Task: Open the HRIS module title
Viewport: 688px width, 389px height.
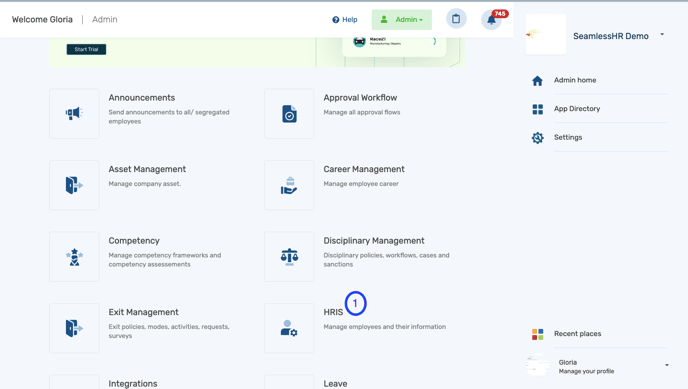Action: click(x=333, y=312)
